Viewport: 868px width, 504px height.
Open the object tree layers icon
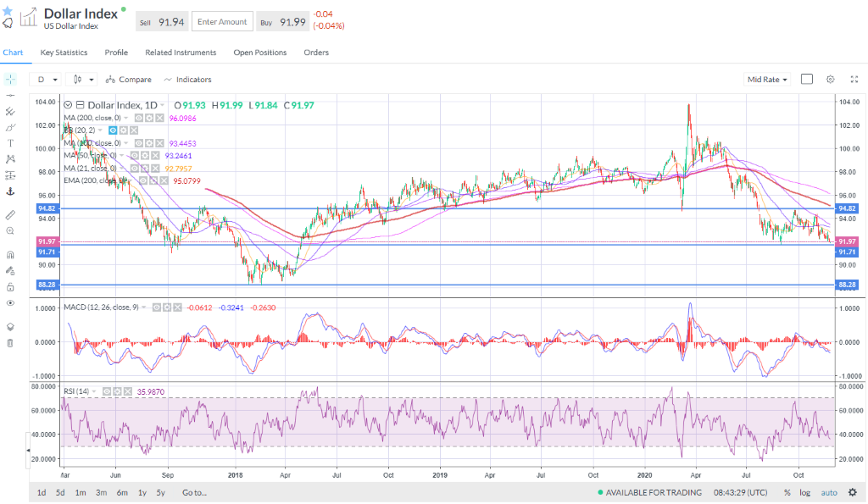(10, 327)
